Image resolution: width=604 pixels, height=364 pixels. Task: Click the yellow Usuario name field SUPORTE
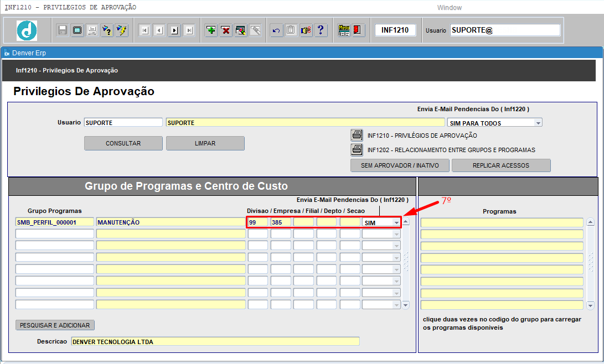click(x=306, y=122)
